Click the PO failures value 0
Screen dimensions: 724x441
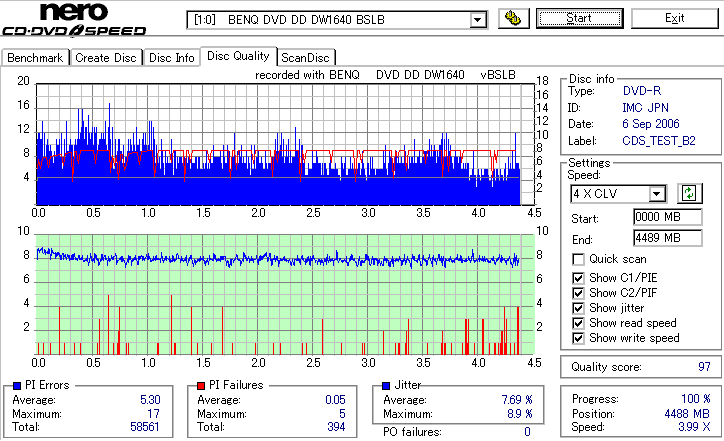tap(527, 432)
